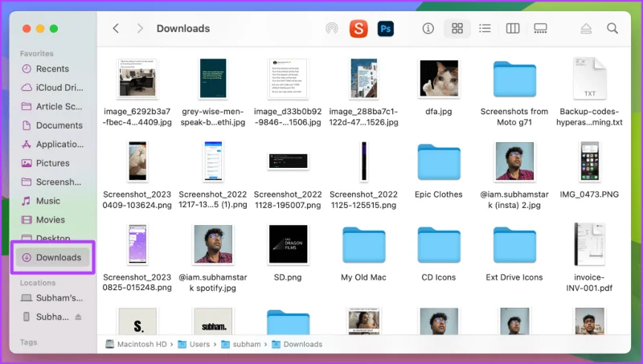Click Downloads in path bar
The image size is (643, 364).
click(297, 345)
